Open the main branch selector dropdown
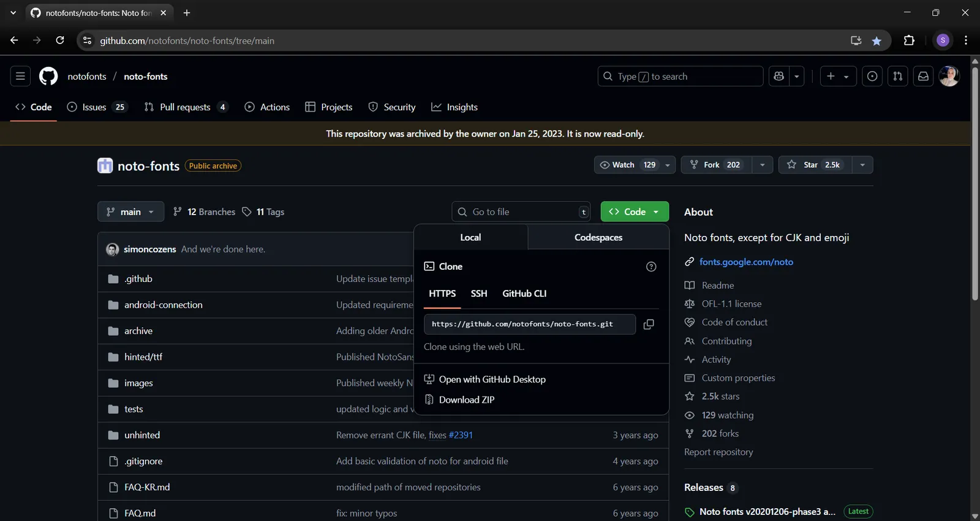The image size is (980, 521). tap(130, 211)
